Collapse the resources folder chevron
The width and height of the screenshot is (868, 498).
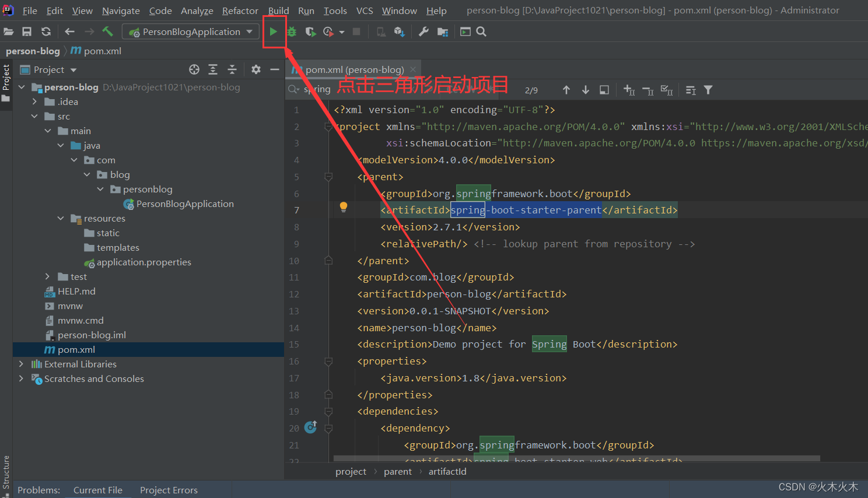[61, 218]
